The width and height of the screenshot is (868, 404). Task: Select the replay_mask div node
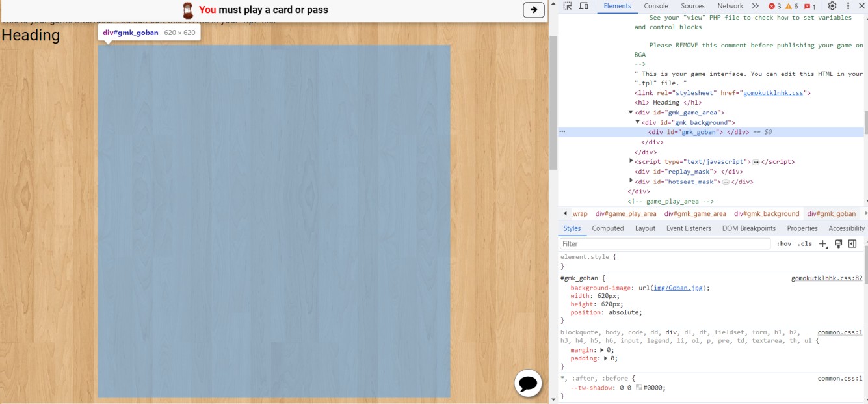click(x=689, y=172)
